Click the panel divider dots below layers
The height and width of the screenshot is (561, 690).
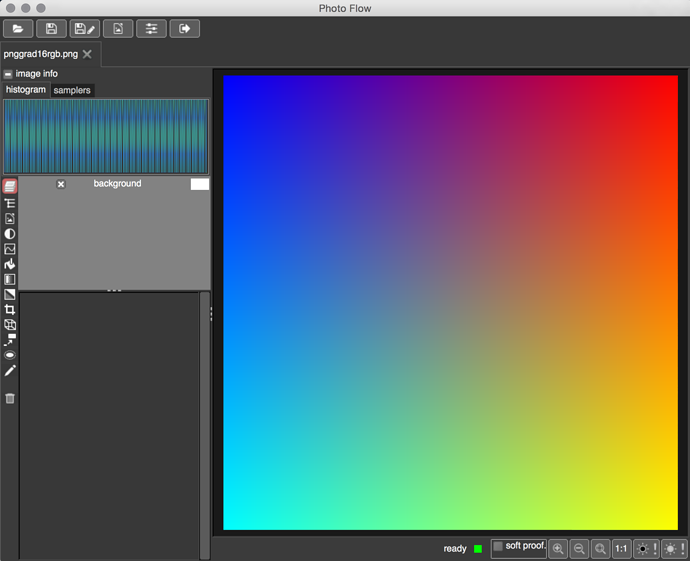point(114,290)
